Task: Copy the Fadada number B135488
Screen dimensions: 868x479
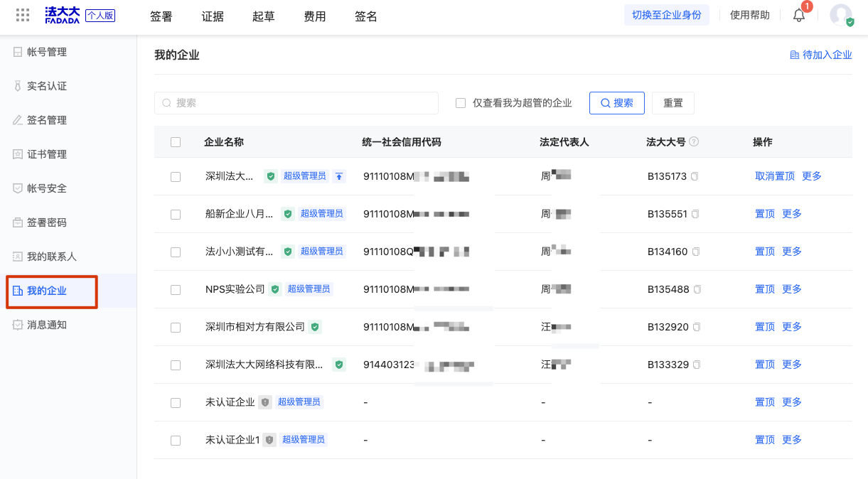Action: [697, 289]
